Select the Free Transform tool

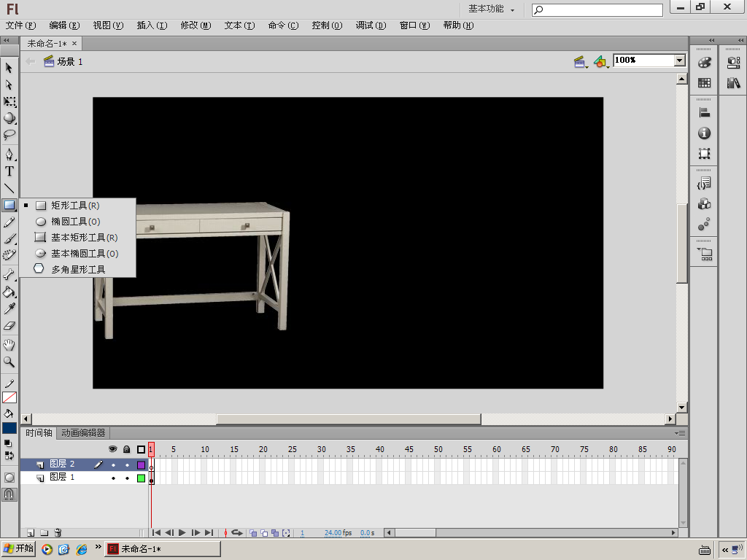(9, 101)
